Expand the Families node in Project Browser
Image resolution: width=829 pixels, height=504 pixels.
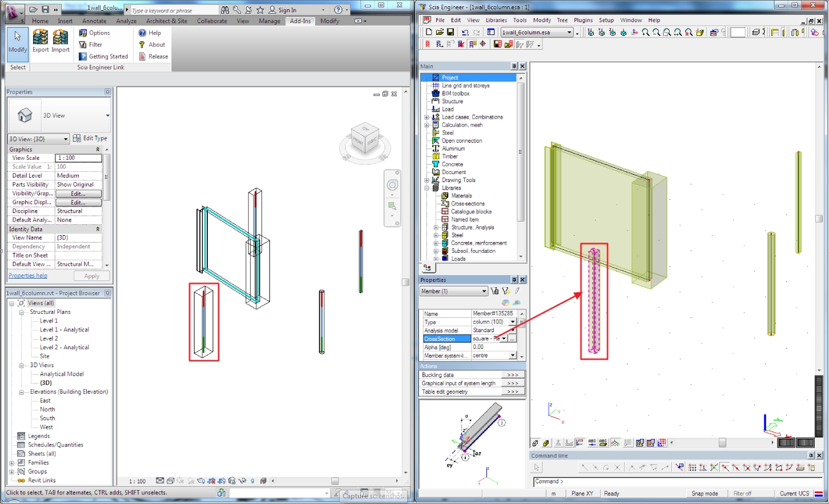point(11,463)
